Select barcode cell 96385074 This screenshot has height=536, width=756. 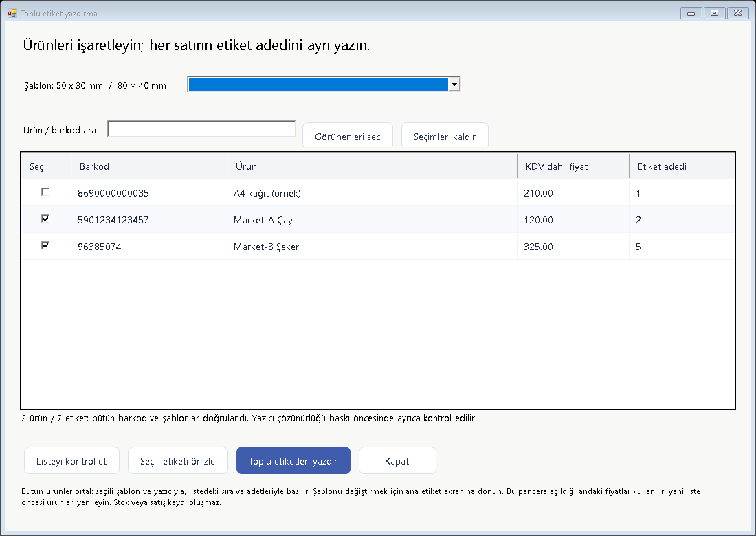149,246
